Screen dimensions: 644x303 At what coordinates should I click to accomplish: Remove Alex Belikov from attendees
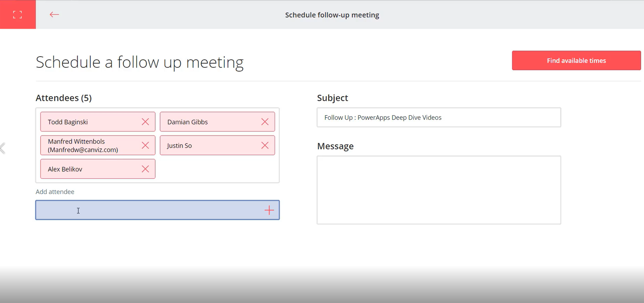tap(145, 169)
